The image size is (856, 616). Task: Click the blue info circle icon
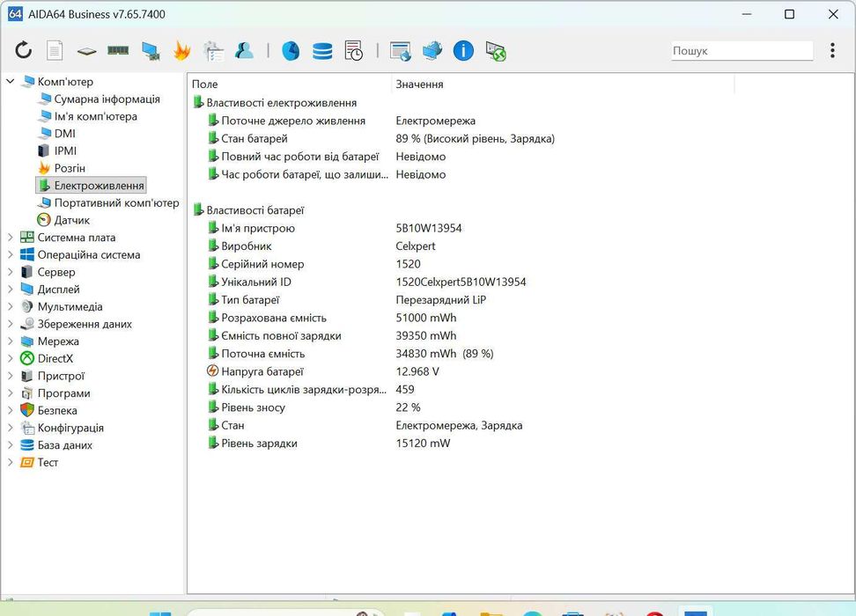pyautogui.click(x=463, y=51)
